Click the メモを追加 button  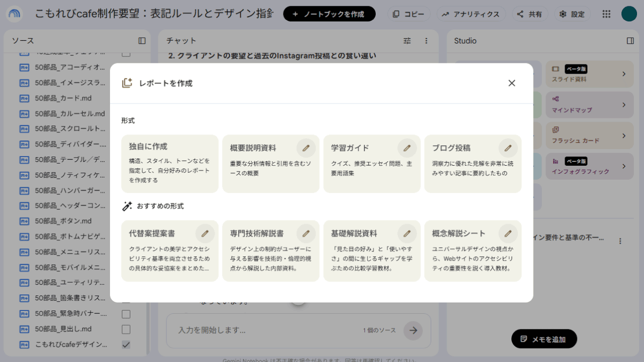pos(544,339)
